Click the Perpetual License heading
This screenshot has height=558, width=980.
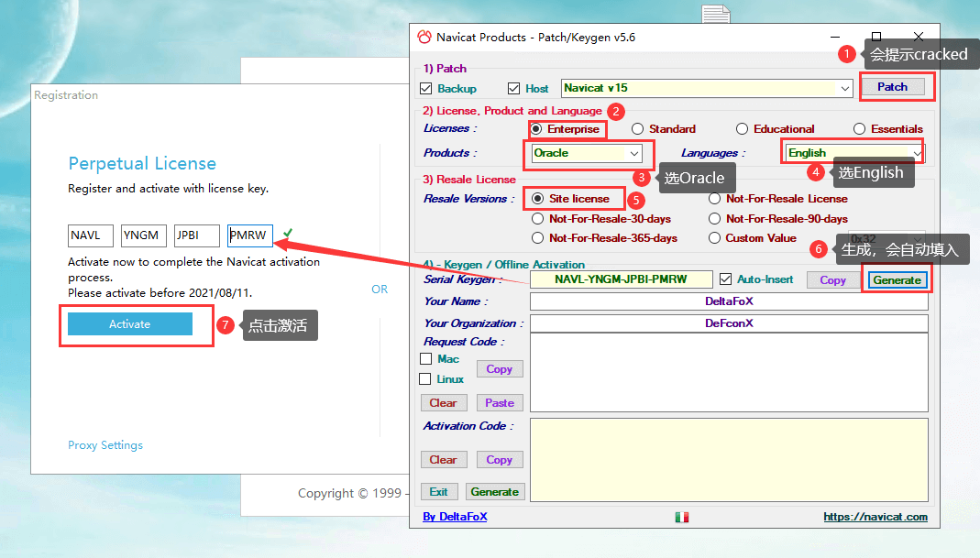142,164
